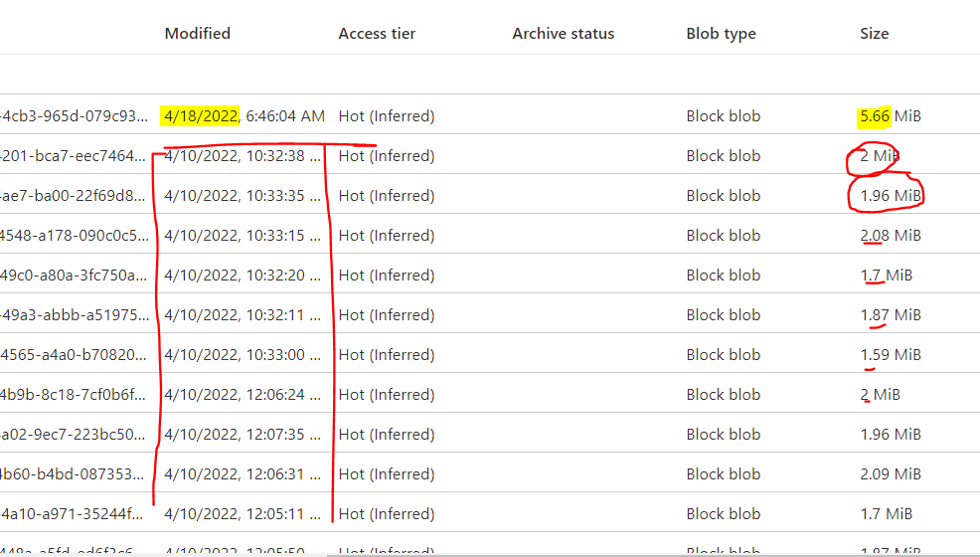Click the Archive status column header
The width and height of the screenshot is (980, 557).
[564, 34]
